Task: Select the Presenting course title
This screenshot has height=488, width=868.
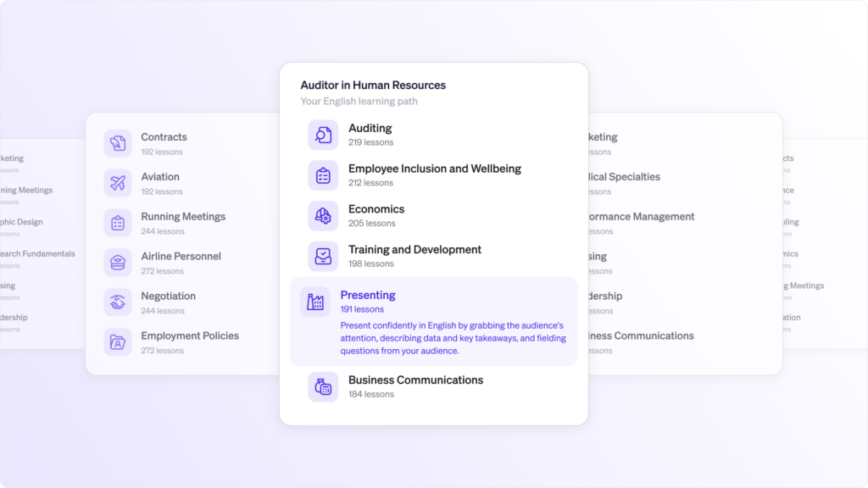Action: [x=368, y=295]
